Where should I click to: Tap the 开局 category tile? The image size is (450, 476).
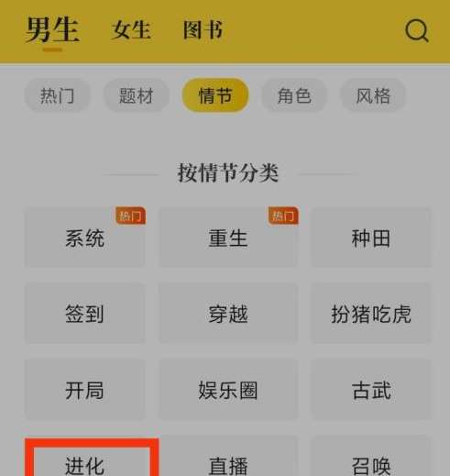coord(84,390)
